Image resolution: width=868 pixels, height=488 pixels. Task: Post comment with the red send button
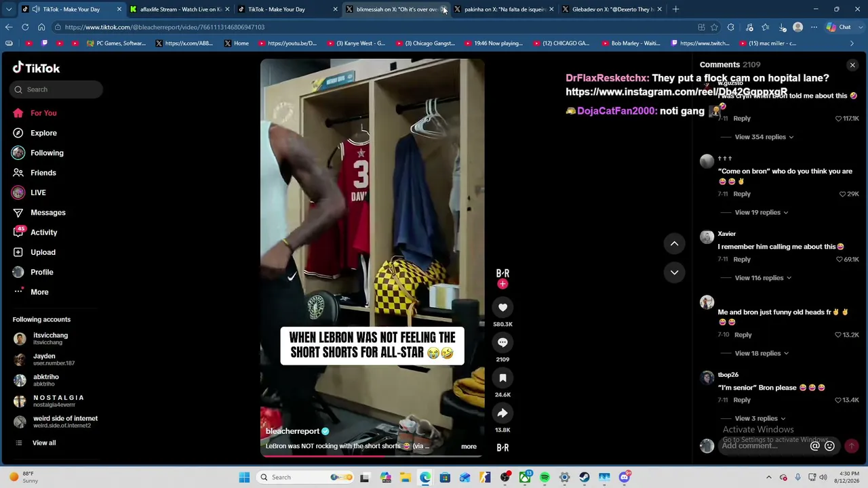coord(851,446)
